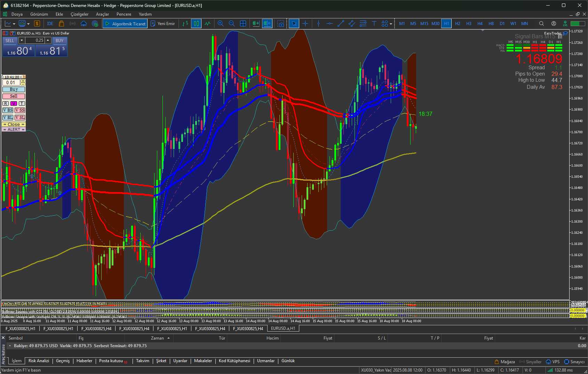Screen dimensions: 588x374
Task: Click the chart trade-levels icon beside EURUSD.a title
Action: click(x=13, y=33)
